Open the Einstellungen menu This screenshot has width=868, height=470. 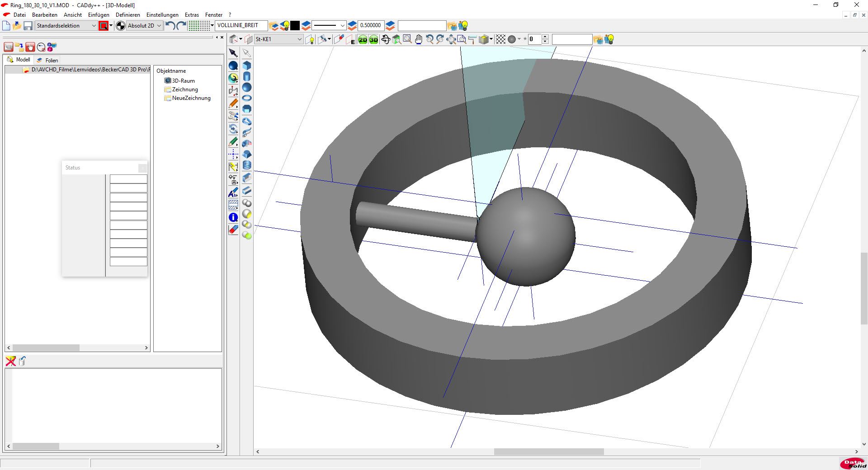tap(162, 15)
